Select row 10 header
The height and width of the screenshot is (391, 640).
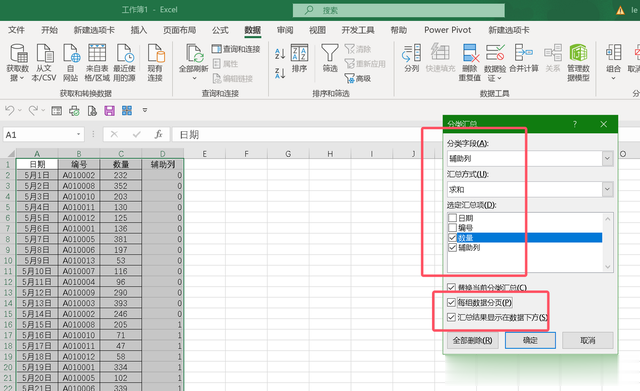point(8,260)
